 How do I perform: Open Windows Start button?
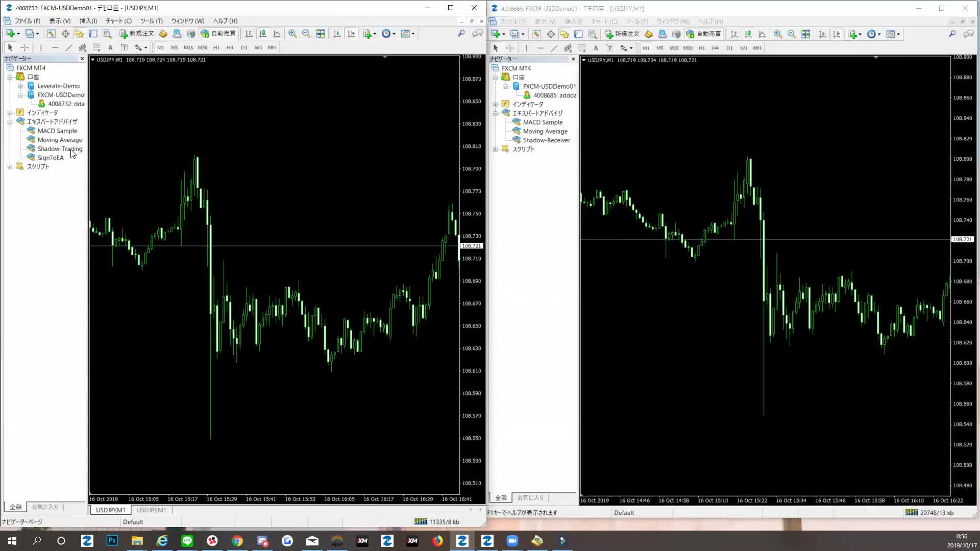coord(12,541)
